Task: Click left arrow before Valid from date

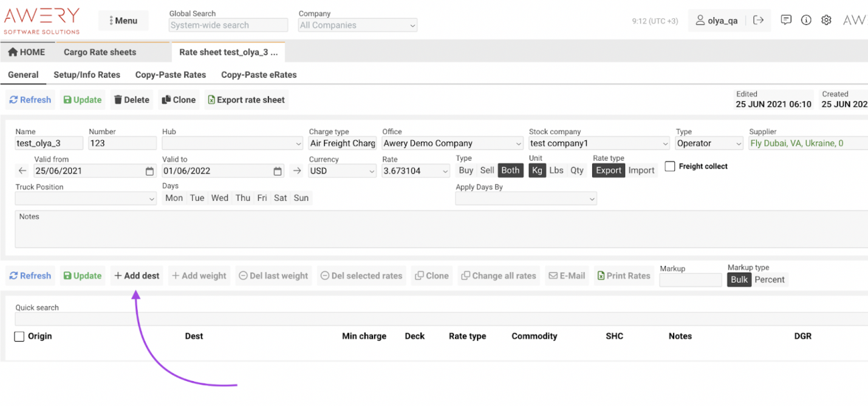Action: click(22, 171)
